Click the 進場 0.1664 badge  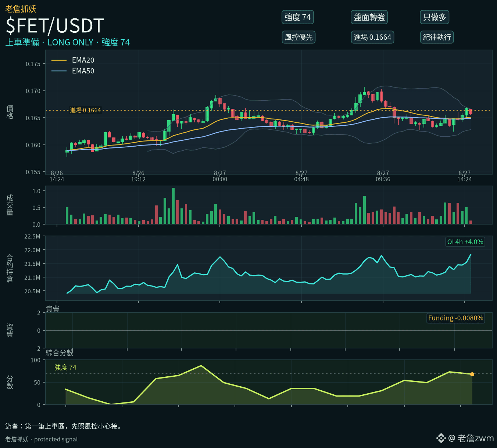tap(372, 37)
